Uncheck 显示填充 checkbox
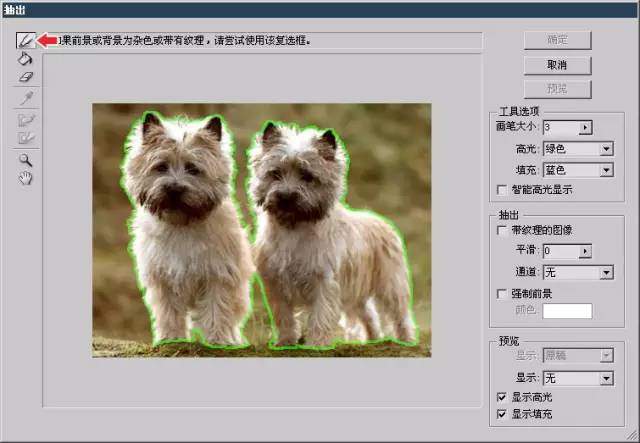The image size is (640, 443). click(502, 414)
